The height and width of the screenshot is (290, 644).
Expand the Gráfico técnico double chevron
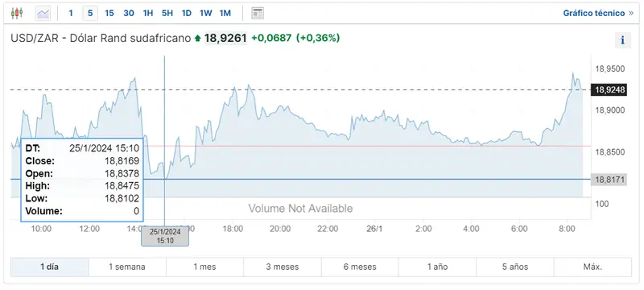(x=631, y=13)
